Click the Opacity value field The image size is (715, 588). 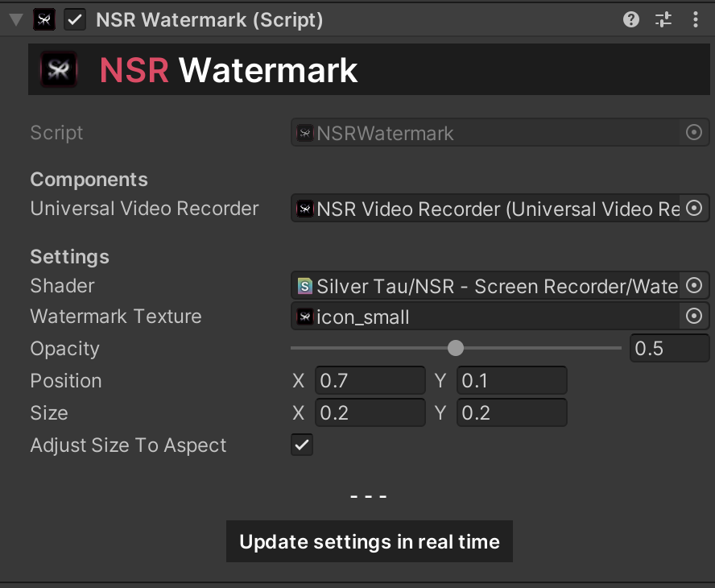(669, 348)
